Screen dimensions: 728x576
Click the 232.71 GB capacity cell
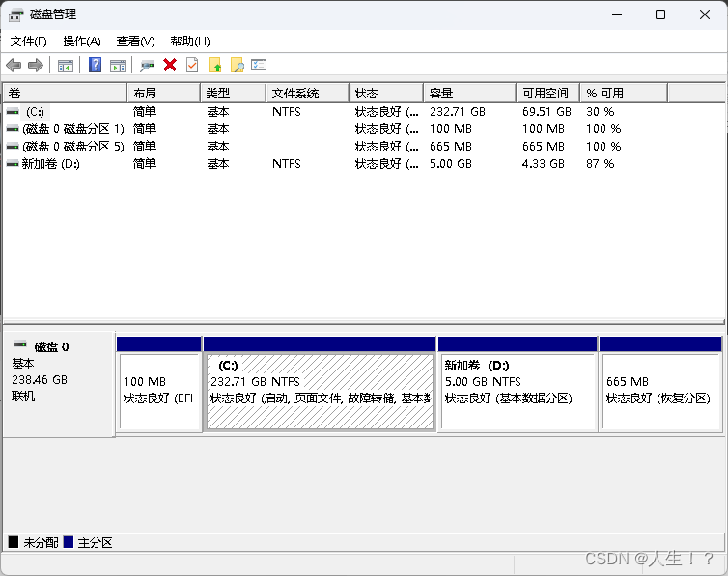click(x=458, y=112)
